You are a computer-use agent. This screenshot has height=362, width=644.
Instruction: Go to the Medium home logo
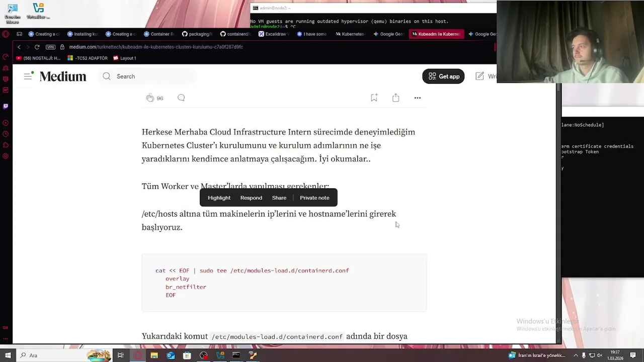pos(63,76)
